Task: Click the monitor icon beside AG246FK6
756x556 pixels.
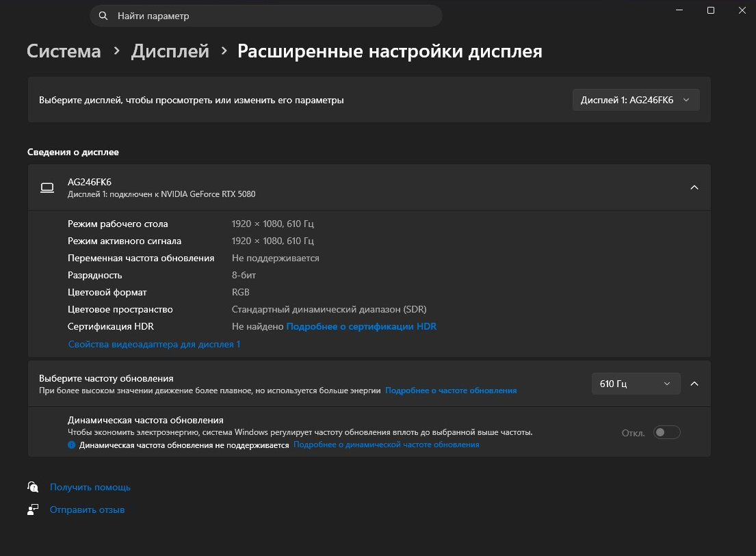Action: coord(47,188)
